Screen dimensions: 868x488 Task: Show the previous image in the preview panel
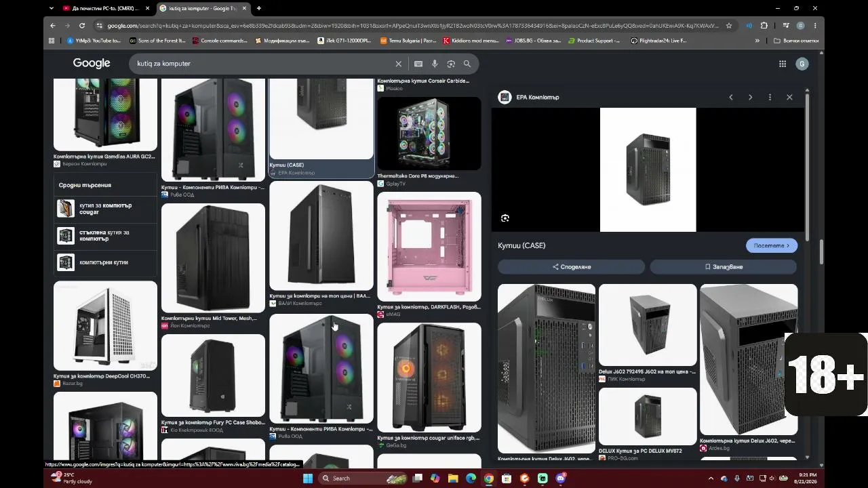pos(731,98)
